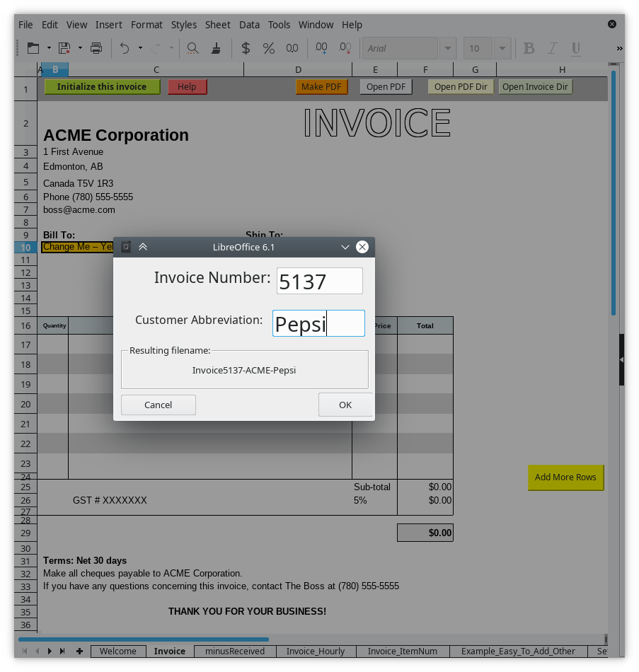
Task: Open the Tools menu
Action: click(x=280, y=25)
